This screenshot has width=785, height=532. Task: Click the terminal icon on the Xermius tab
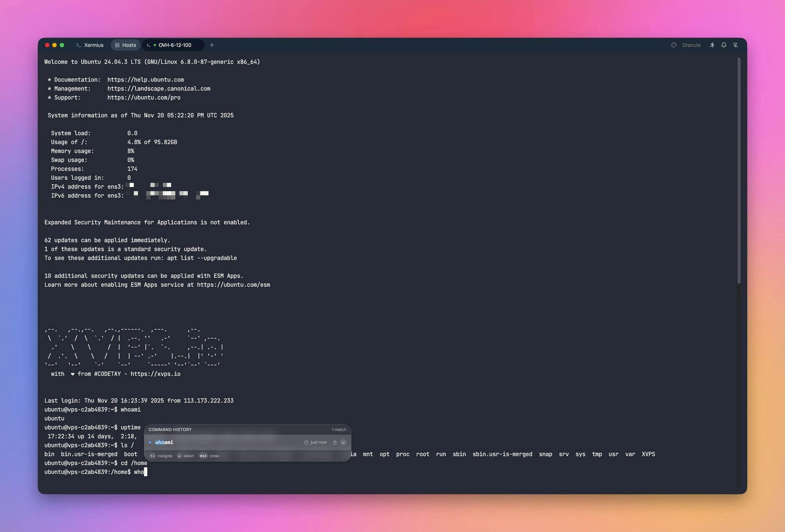(x=78, y=45)
